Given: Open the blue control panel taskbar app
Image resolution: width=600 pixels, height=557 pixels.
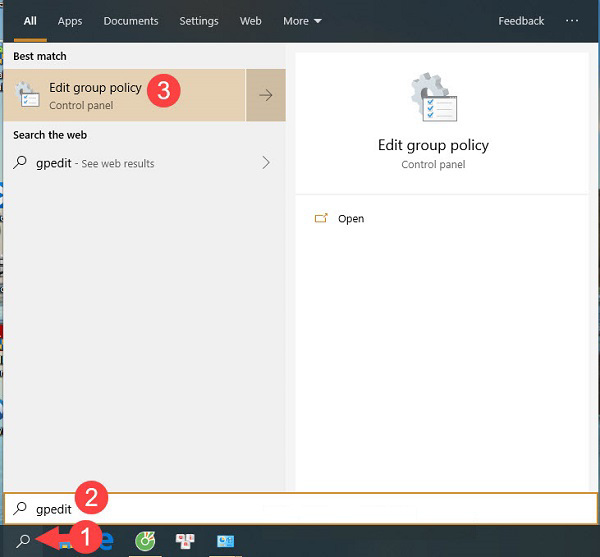Looking at the screenshot, I should (225, 541).
